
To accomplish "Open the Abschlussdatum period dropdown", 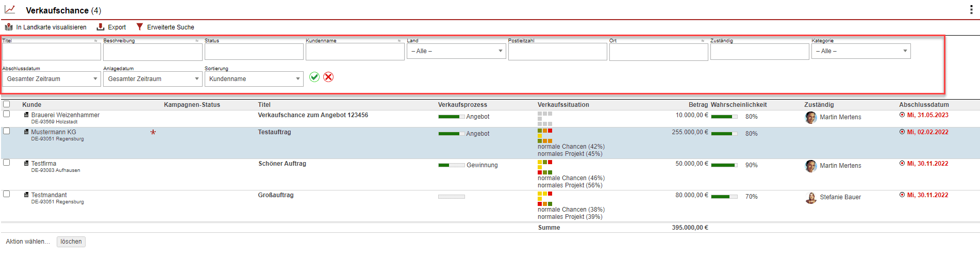I will click(x=51, y=79).
